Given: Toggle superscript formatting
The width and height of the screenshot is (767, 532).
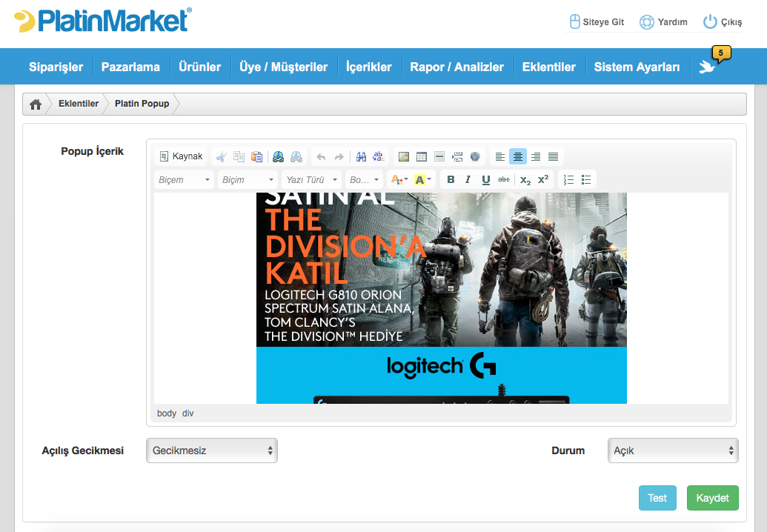Looking at the screenshot, I should [543, 180].
